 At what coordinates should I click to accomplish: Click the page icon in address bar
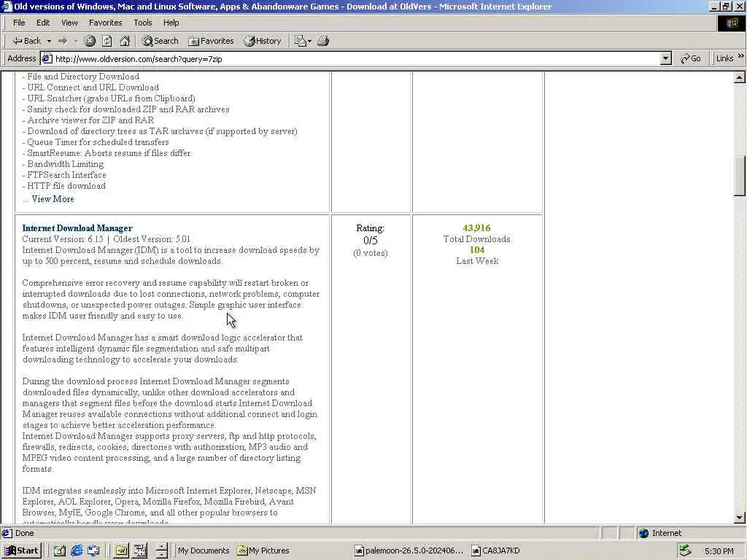click(47, 58)
